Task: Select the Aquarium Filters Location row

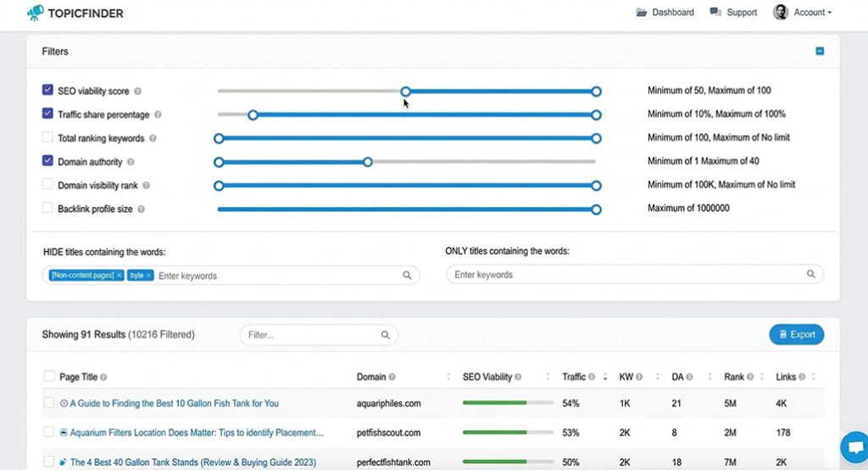Action: (48, 432)
